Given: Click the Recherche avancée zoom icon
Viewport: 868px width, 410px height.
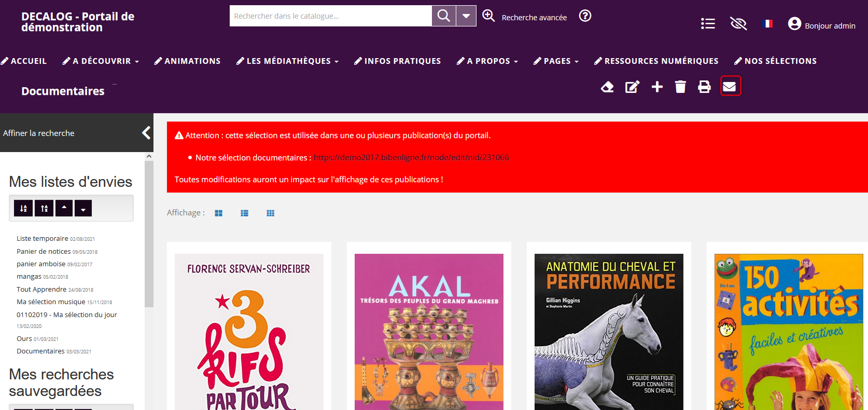Looking at the screenshot, I should [x=488, y=16].
